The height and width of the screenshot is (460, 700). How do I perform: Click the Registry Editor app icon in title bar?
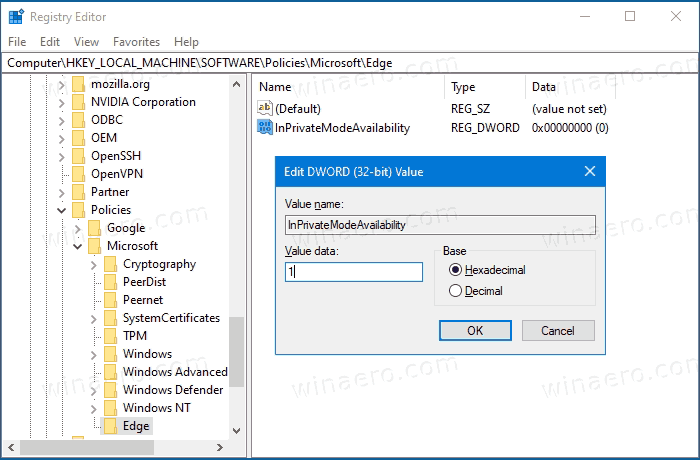(x=16, y=17)
